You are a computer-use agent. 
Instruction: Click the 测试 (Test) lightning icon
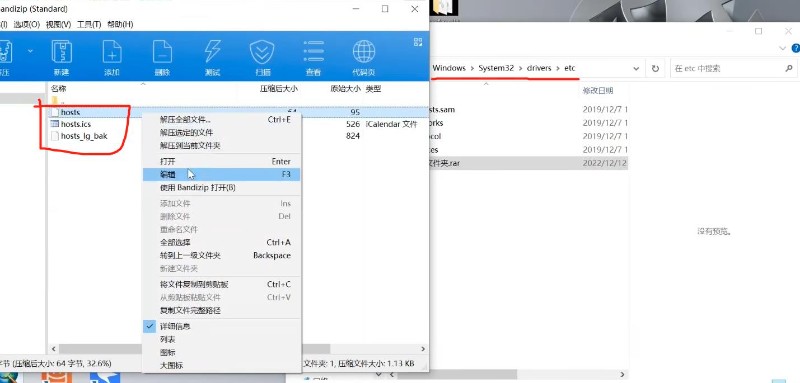point(212,52)
